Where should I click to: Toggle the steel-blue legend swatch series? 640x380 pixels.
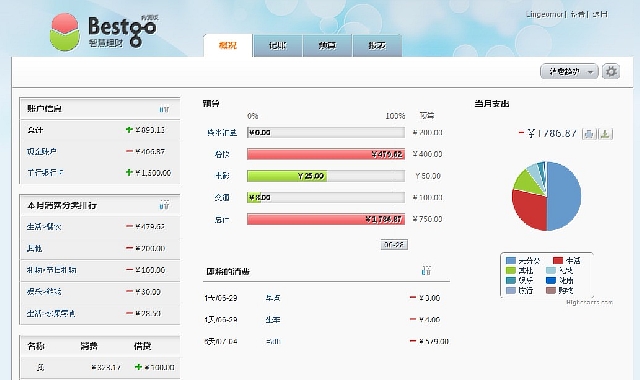click(x=511, y=260)
